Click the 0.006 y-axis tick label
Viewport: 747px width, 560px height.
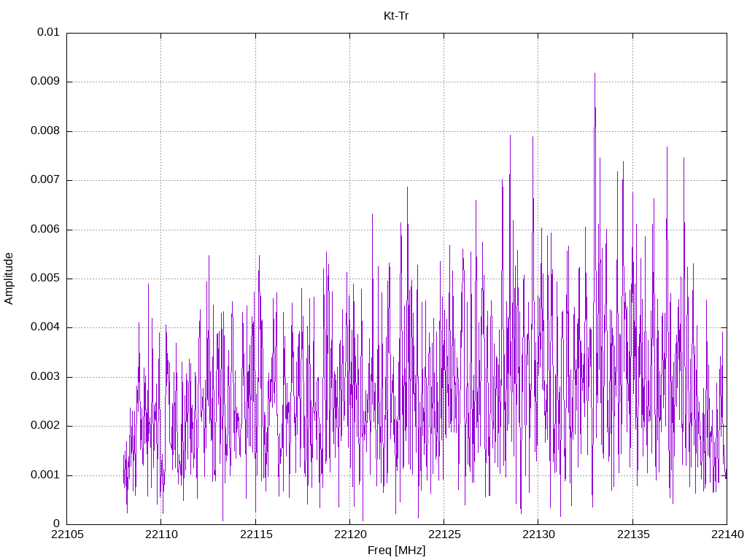[45, 229]
